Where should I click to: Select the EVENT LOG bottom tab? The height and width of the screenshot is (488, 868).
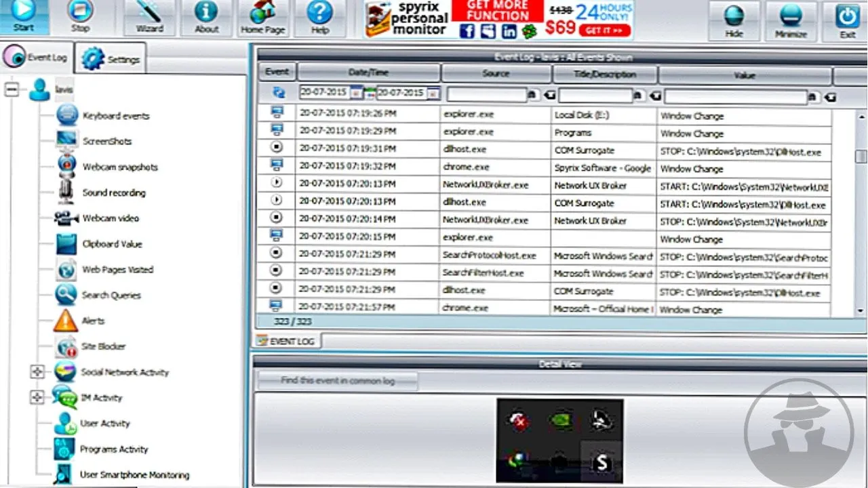(286, 341)
